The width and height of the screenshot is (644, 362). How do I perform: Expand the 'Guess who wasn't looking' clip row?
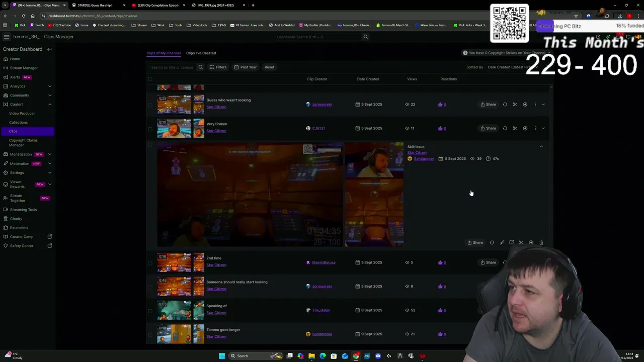tap(543, 105)
